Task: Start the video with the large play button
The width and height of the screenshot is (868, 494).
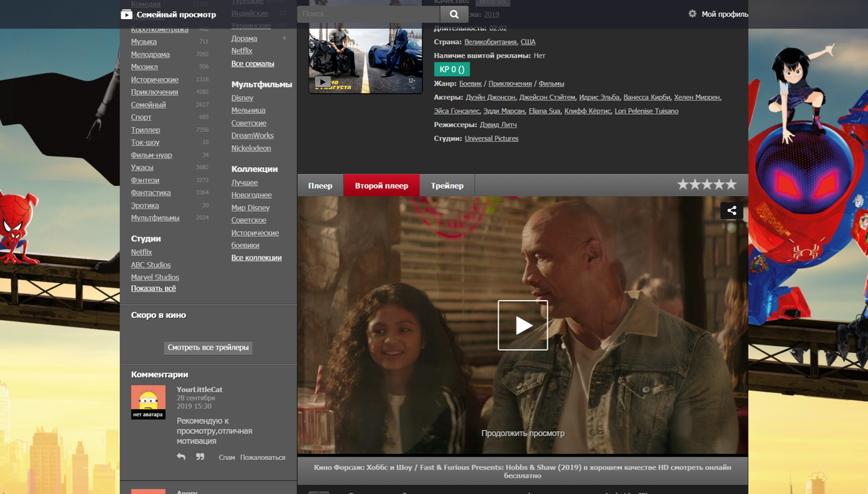Action: (x=523, y=325)
